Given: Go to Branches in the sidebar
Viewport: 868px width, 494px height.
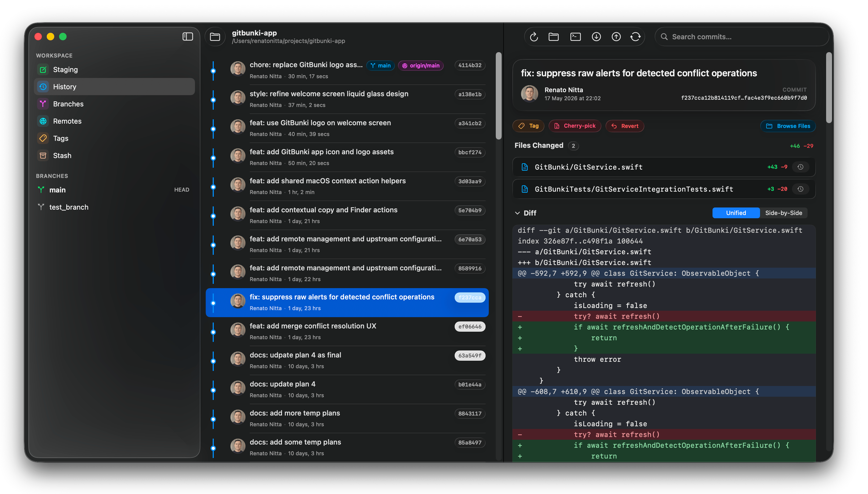Looking at the screenshot, I should 115,104.
